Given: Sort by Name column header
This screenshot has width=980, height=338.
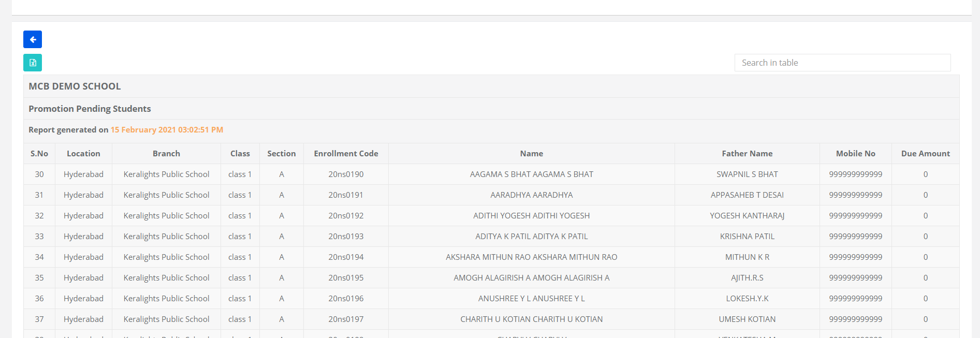Looking at the screenshot, I should click(532, 154).
